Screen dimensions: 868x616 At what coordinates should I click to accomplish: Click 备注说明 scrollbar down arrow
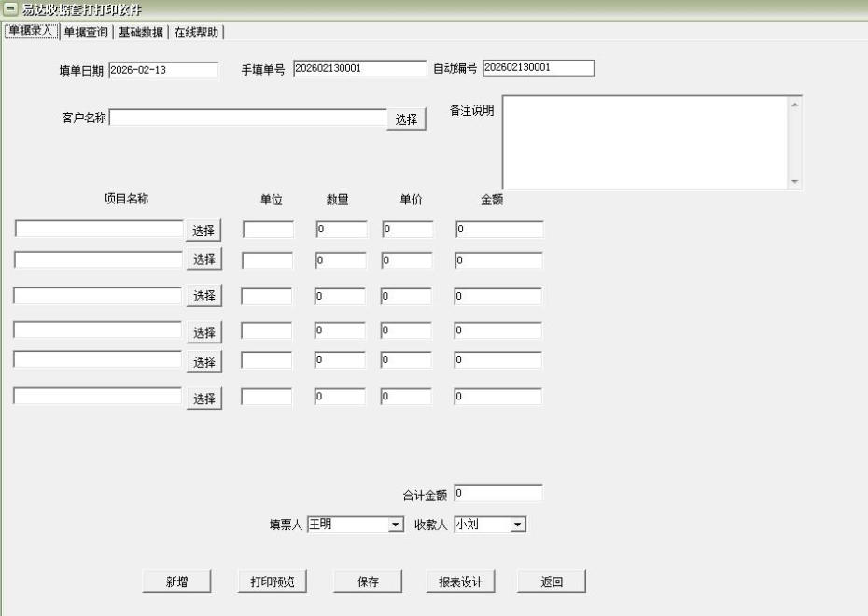coord(795,182)
